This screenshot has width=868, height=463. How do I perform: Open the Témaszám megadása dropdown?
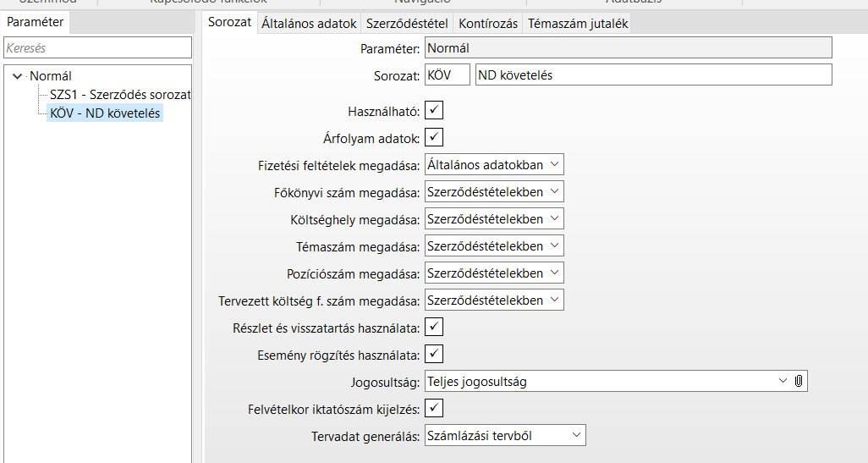coord(554,245)
